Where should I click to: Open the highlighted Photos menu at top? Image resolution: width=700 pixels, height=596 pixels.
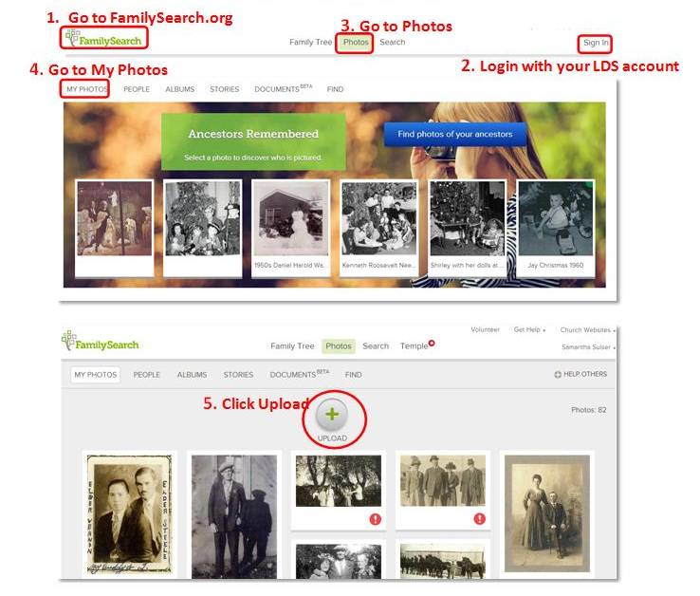point(356,42)
